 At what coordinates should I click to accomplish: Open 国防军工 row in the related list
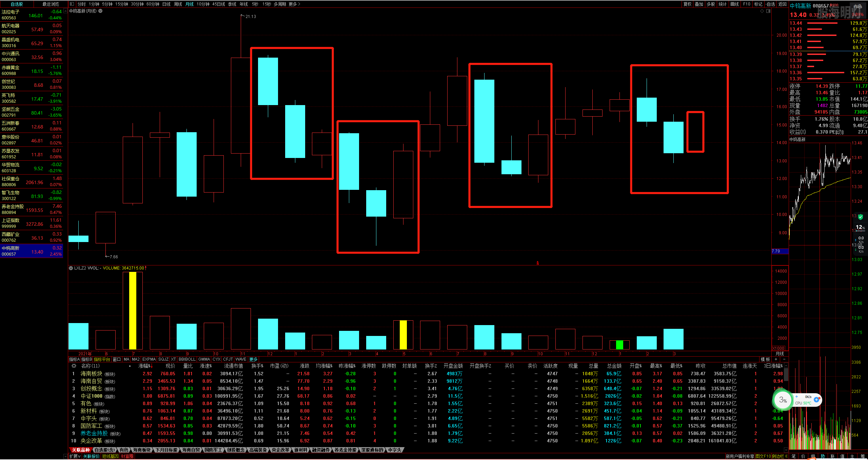(427, 426)
